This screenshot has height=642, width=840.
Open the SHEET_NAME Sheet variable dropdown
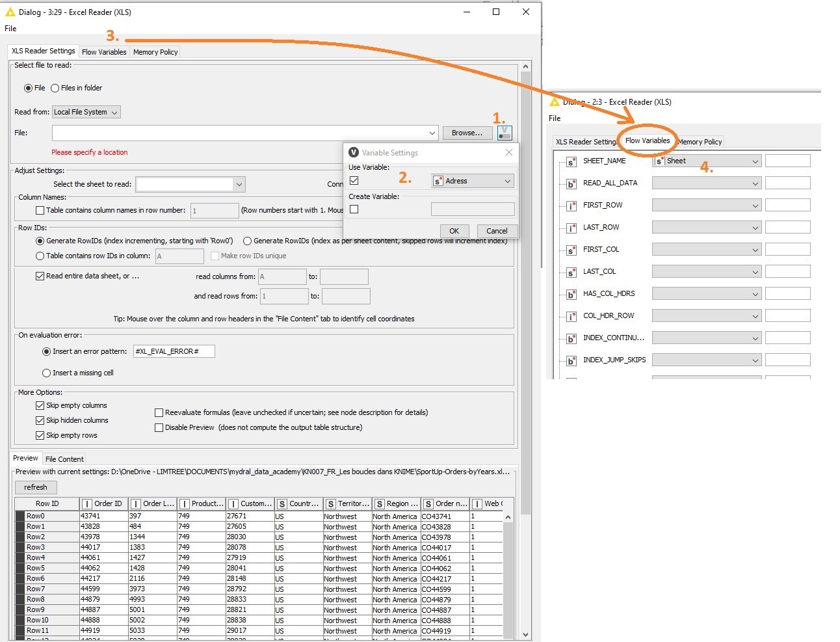pos(707,161)
